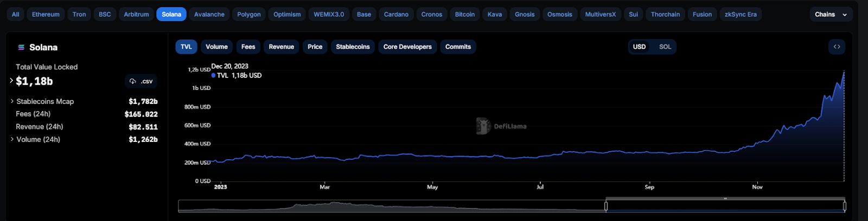Click the right handle of the range slider

pyautogui.click(x=845, y=206)
